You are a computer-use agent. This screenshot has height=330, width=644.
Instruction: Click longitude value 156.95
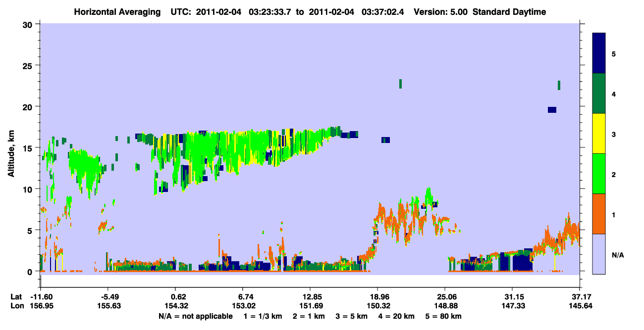(x=41, y=306)
